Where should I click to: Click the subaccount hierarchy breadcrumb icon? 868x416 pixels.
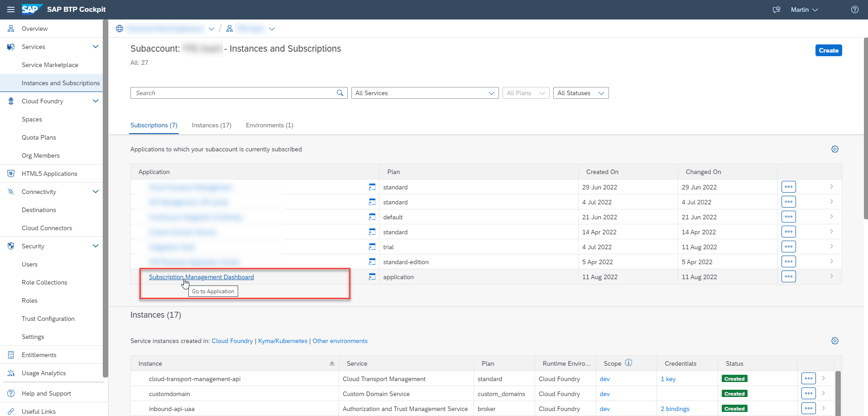[230, 29]
